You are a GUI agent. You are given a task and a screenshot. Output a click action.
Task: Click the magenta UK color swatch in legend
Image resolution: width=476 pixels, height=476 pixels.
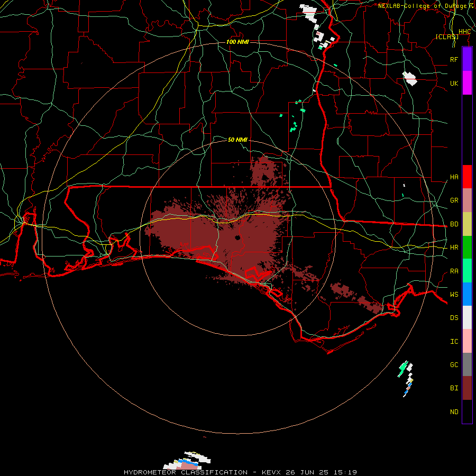point(467,83)
